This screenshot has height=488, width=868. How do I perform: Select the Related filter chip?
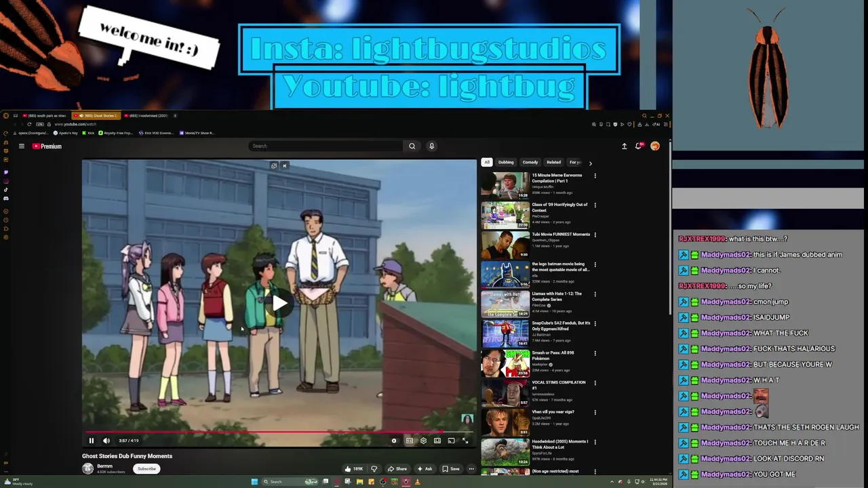(x=554, y=162)
